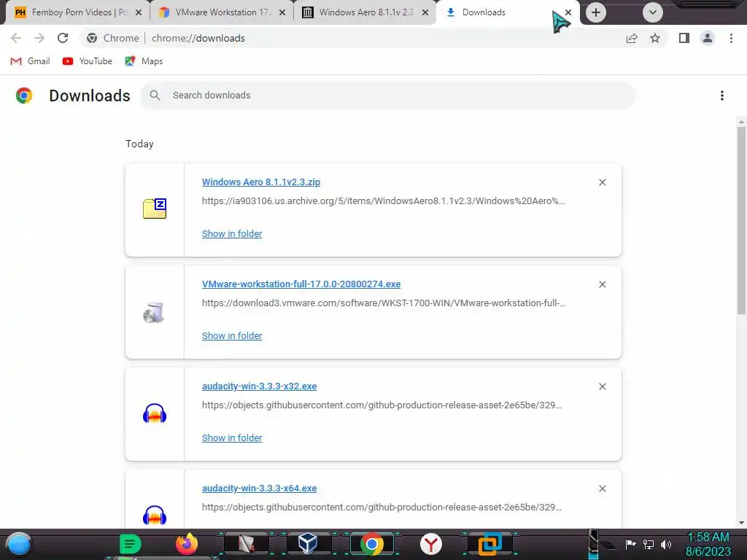Open Downloads page more actions menu
The height and width of the screenshot is (560, 747).
click(722, 96)
